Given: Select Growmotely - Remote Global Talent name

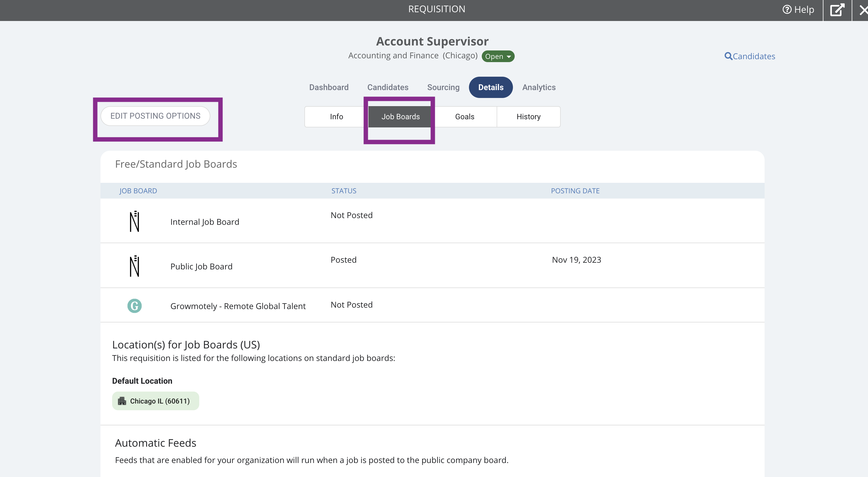Looking at the screenshot, I should 238,306.
